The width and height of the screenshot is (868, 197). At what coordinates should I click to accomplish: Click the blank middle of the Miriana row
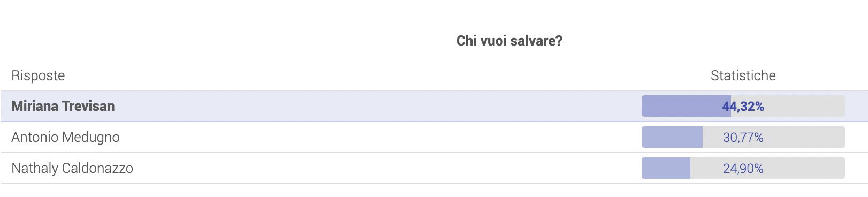coord(375,106)
